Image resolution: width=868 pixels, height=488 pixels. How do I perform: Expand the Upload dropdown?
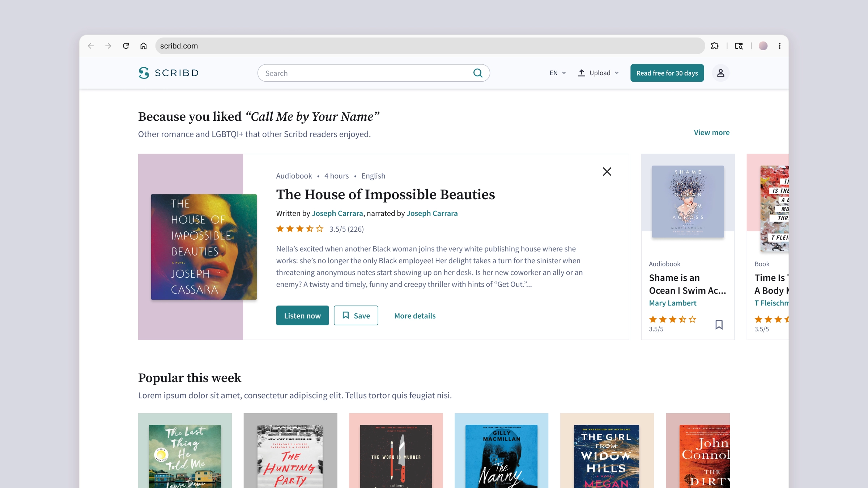(599, 73)
